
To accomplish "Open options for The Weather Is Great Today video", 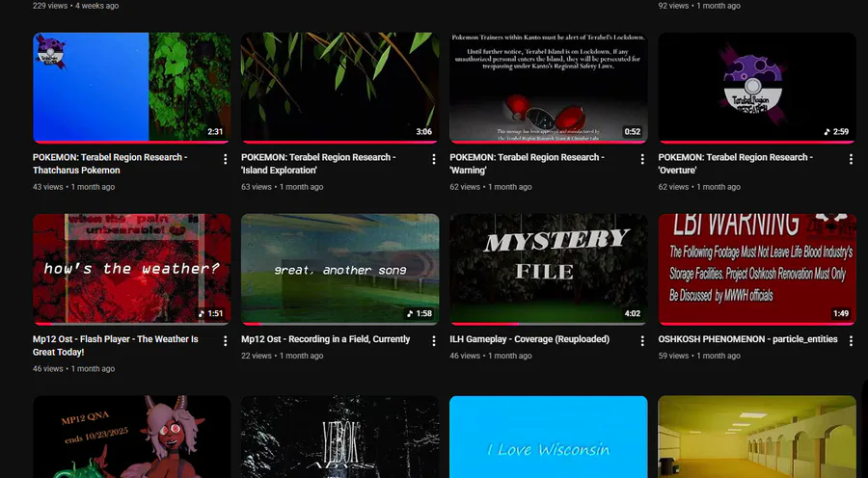I will (x=226, y=341).
